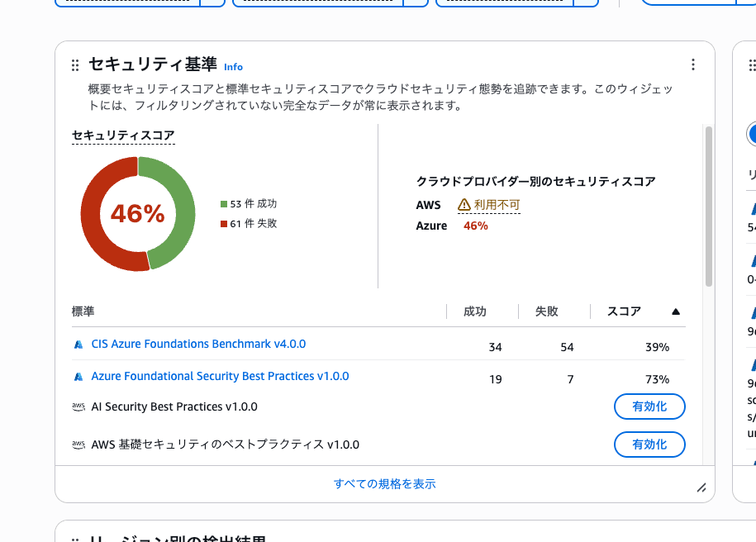Open CIS Azure Foundations Benchmark v4.0.0

click(x=198, y=344)
